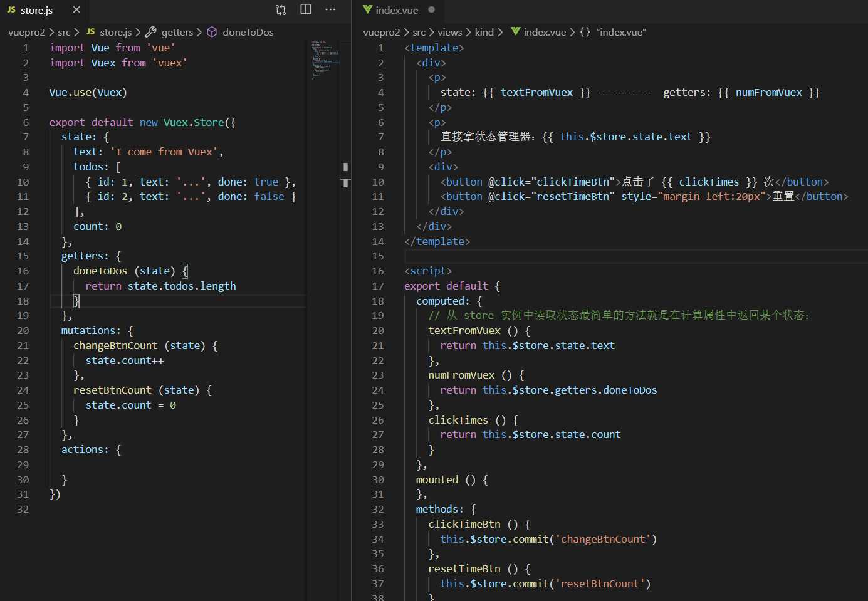Click the 'I come from Vuex' string
This screenshot has width=868, height=601.
click(x=164, y=152)
